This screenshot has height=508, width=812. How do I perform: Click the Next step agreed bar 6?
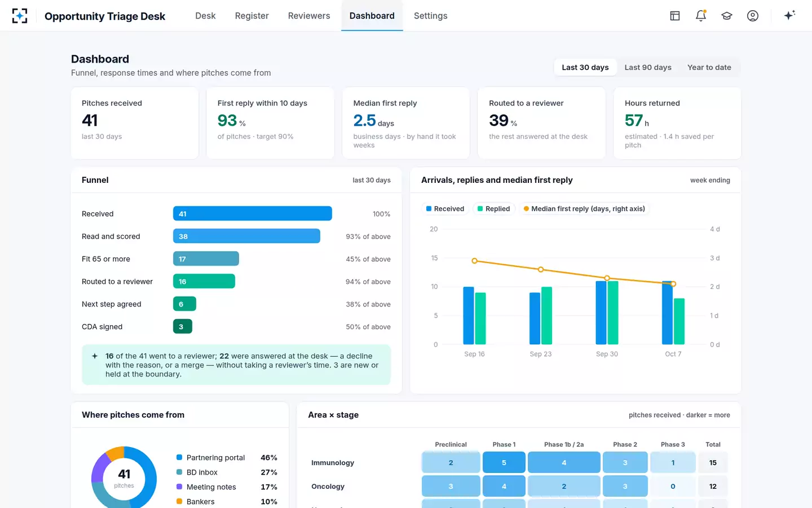(184, 304)
